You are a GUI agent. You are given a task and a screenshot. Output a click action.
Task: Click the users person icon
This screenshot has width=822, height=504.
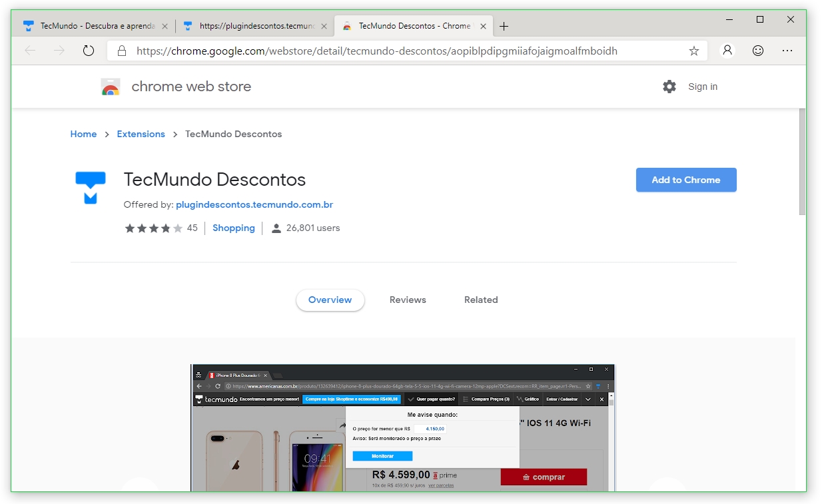pos(276,228)
